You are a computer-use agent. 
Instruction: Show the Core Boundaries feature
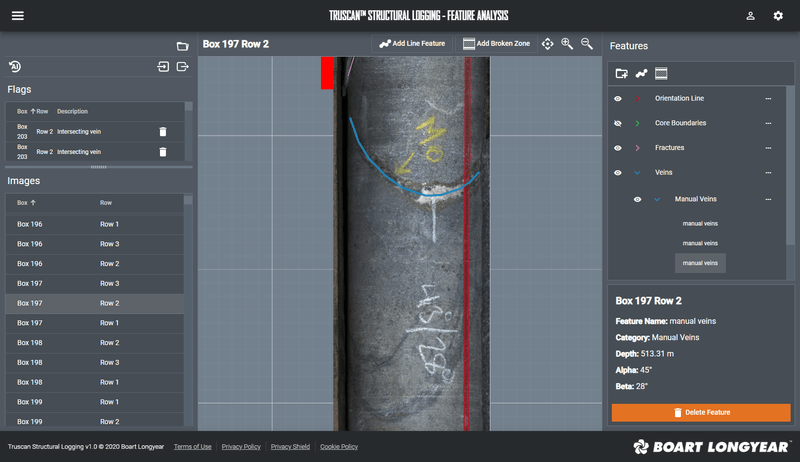click(618, 123)
